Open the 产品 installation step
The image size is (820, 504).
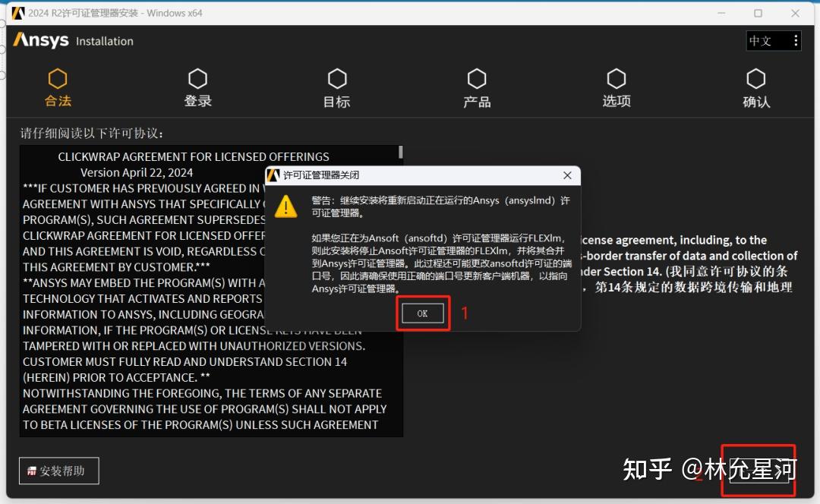(477, 78)
